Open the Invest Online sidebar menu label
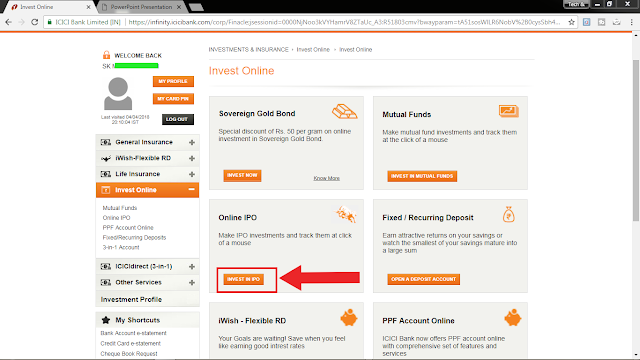Screen dimensions: 640x360 coord(136,190)
